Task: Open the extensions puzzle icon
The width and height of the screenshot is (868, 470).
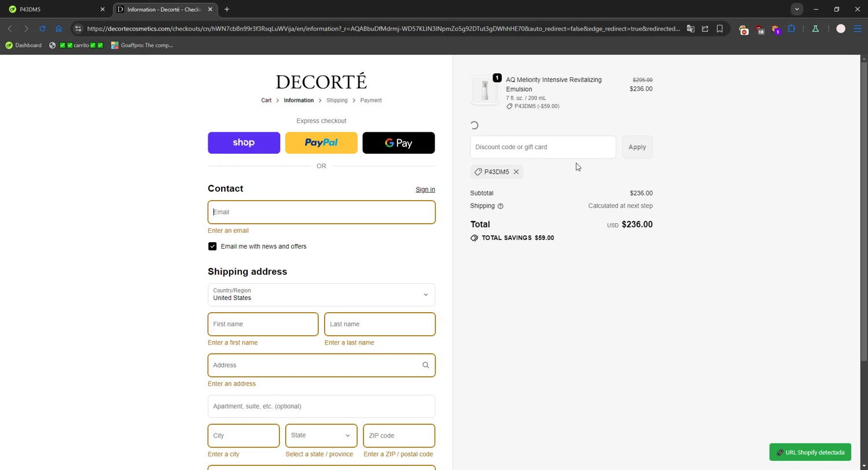Action: (792, 28)
